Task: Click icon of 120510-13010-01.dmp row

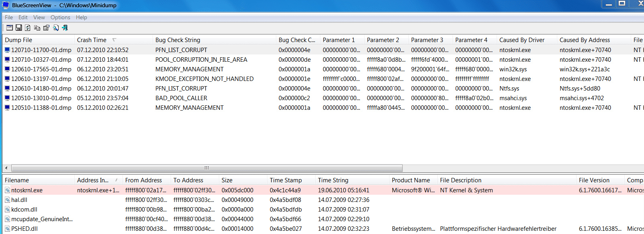Action: click(x=7, y=98)
